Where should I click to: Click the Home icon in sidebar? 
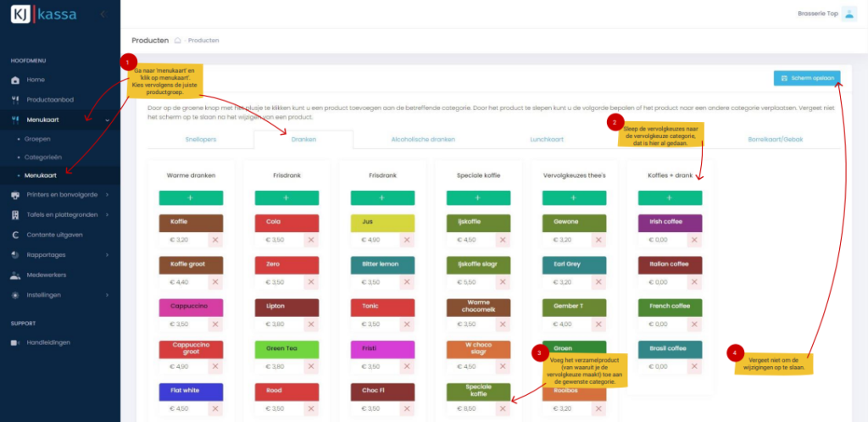15,80
